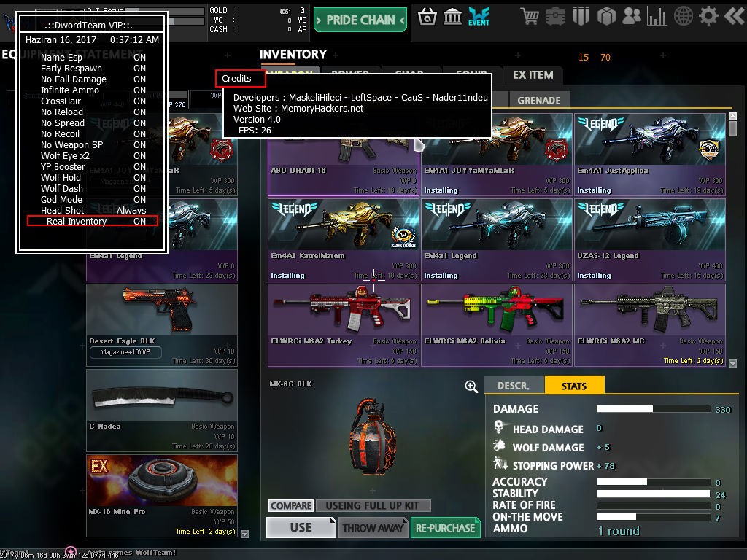The width and height of the screenshot is (747, 560).
Task: Toggle Early Respawn option
Action: (93, 68)
